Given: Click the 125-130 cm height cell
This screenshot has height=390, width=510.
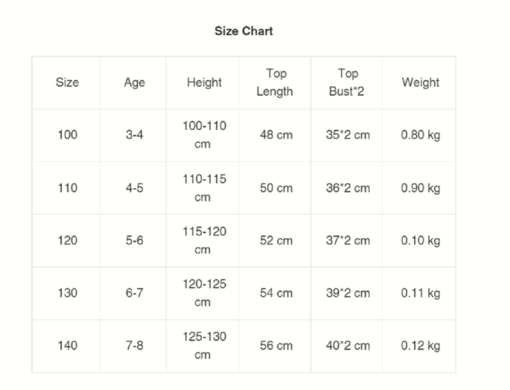Looking at the screenshot, I should [x=204, y=346].
